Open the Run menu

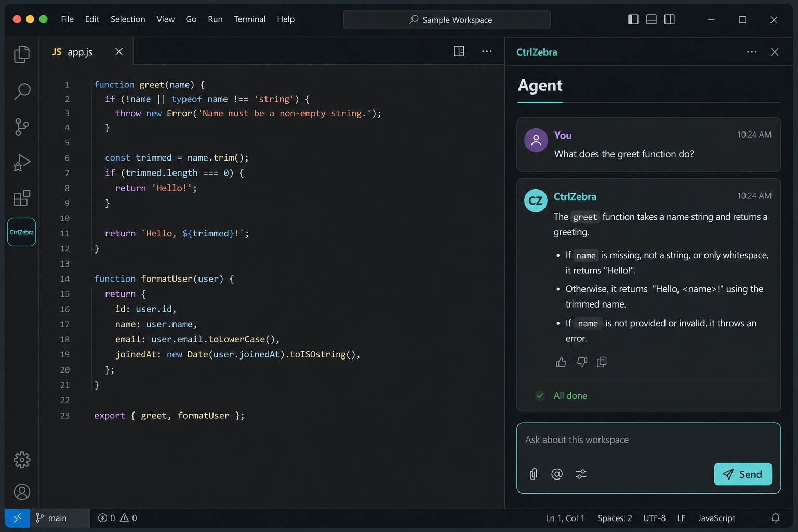(215, 19)
